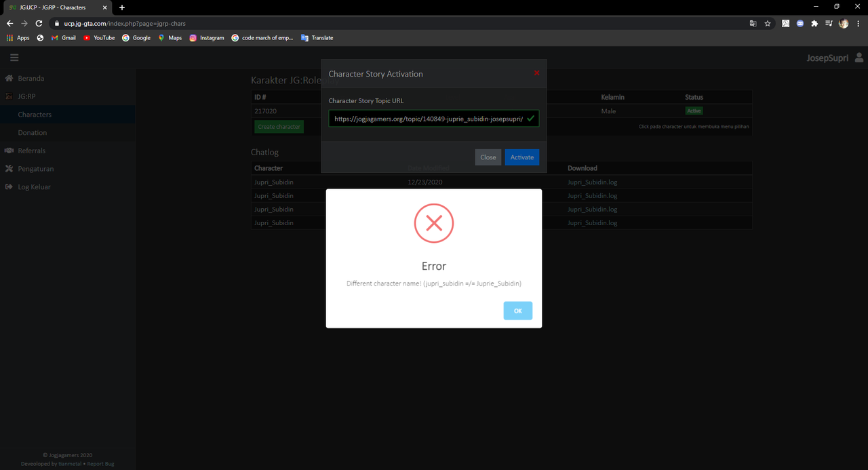Click the Referrals people icon
Screen dimensions: 868x470
[9, 151]
